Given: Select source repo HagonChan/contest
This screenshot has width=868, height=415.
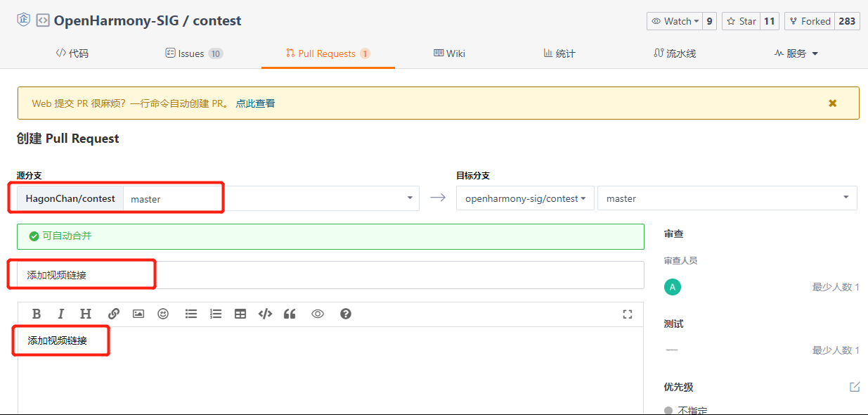Looking at the screenshot, I should [x=70, y=198].
